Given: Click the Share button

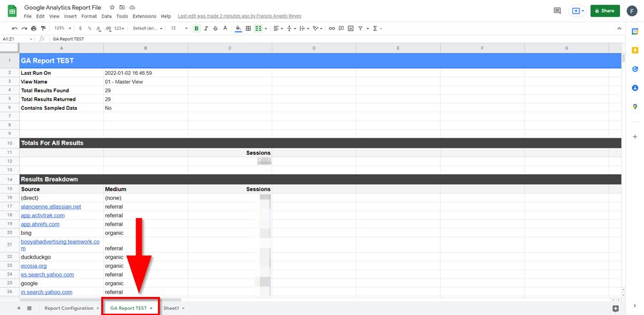Looking at the screenshot, I should click(x=605, y=11).
